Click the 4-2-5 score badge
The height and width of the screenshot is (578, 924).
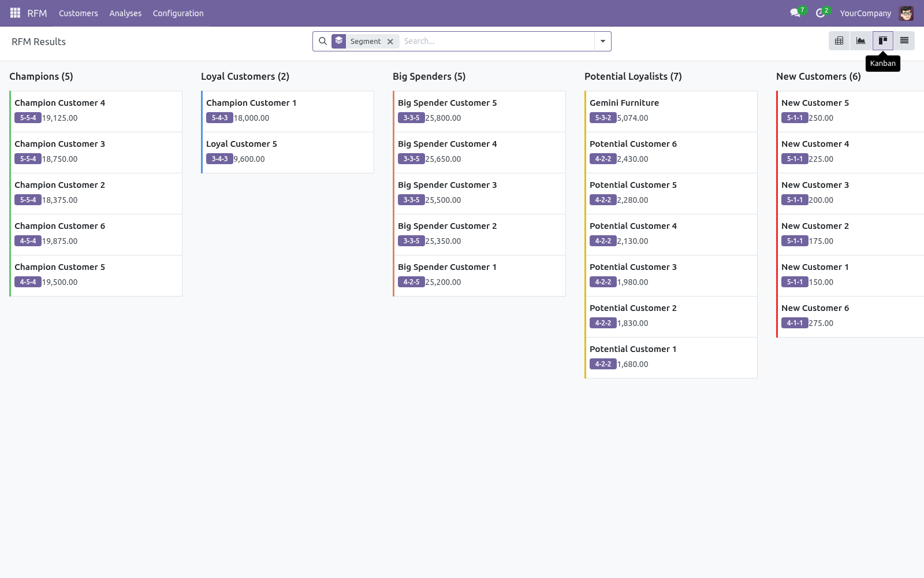click(411, 282)
